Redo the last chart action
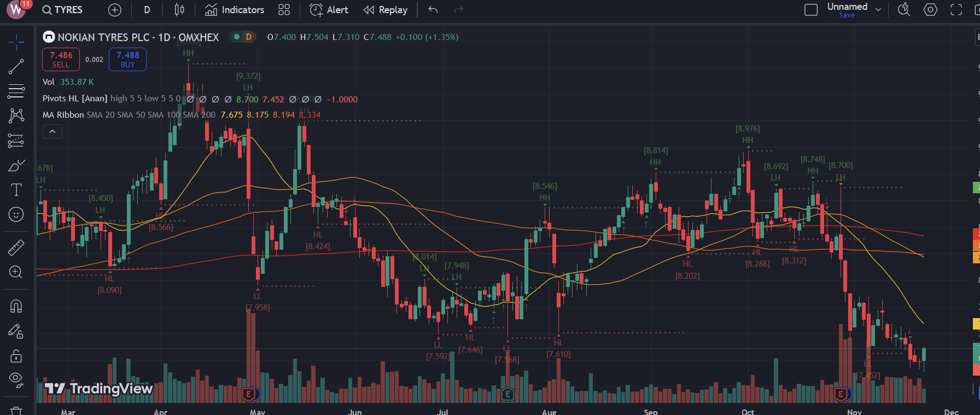Screen dimensions: 980x415 pyautogui.click(x=458, y=10)
